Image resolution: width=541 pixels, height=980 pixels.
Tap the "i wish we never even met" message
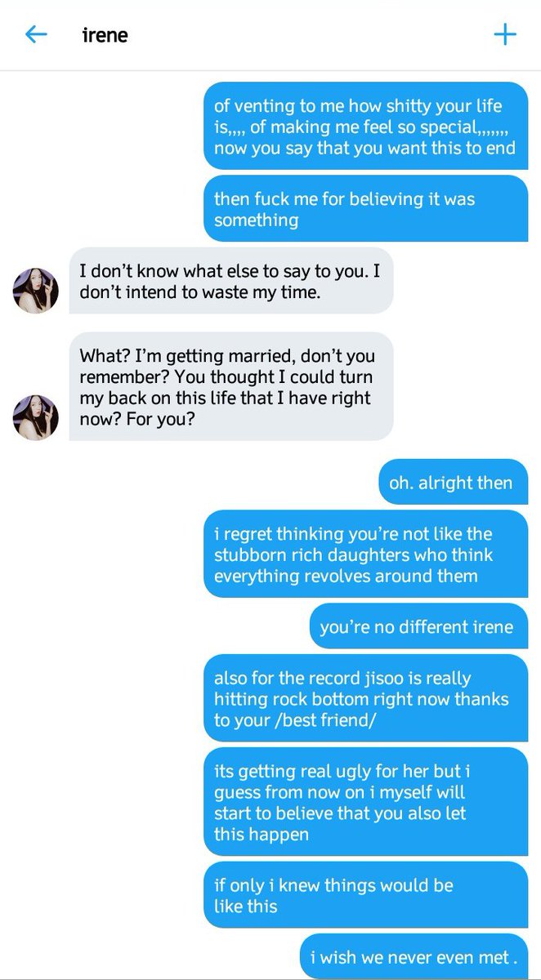pos(414,956)
